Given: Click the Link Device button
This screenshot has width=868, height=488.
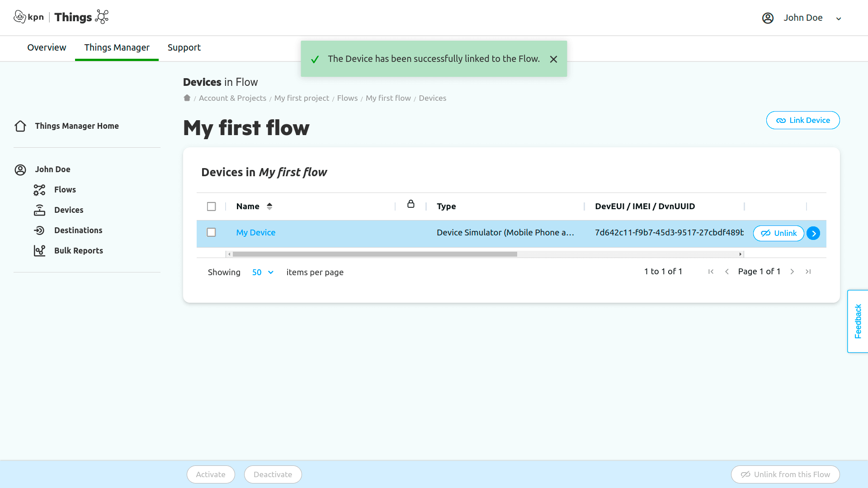Looking at the screenshot, I should point(803,120).
